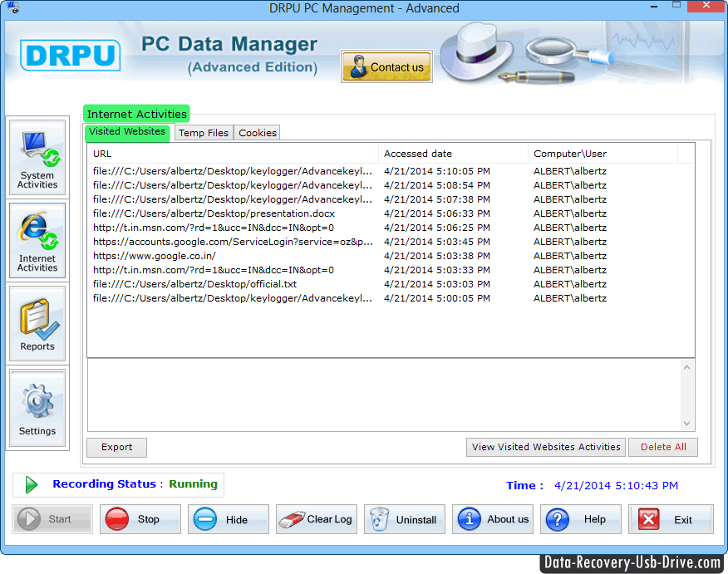Viewport: 728px width, 574px height.
Task: Minimize the DRPU PC Management window
Action: coord(654,7)
